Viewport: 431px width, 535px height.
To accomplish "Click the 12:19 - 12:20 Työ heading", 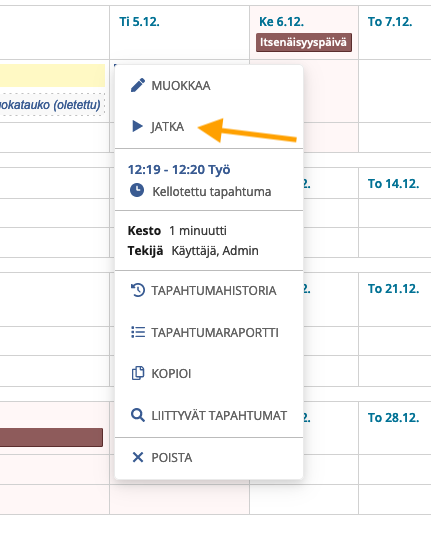I will coord(179,170).
